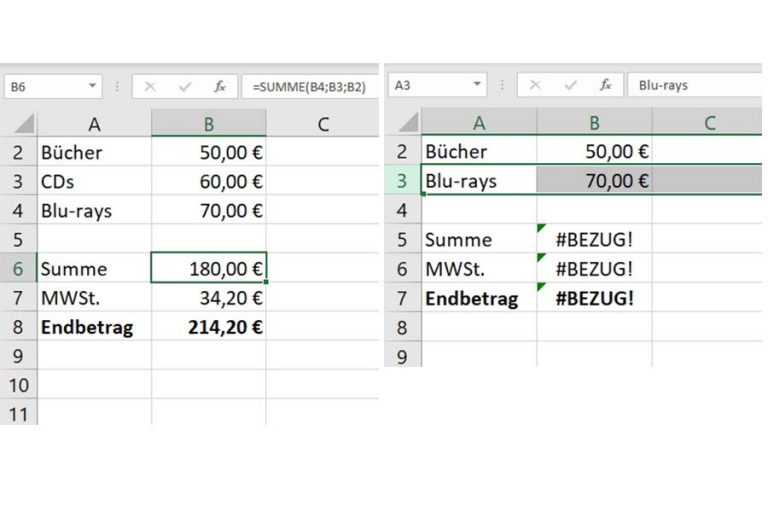The height and width of the screenshot is (512, 768).
Task: Select the 34,20 € MWSt. value cell
Action: [209, 298]
